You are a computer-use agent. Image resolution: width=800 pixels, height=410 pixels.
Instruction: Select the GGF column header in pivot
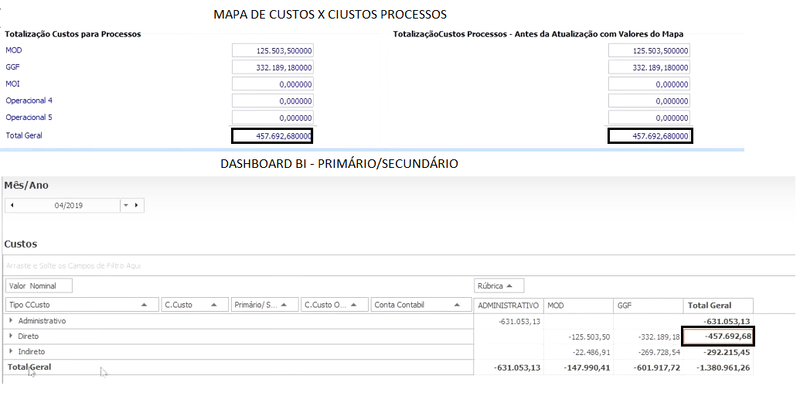coord(648,305)
